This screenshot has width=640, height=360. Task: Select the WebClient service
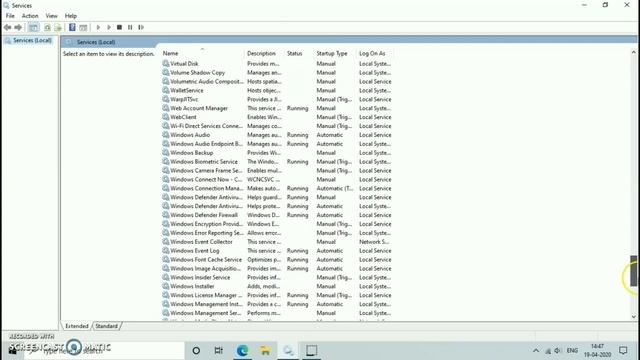pyautogui.click(x=277, y=117)
